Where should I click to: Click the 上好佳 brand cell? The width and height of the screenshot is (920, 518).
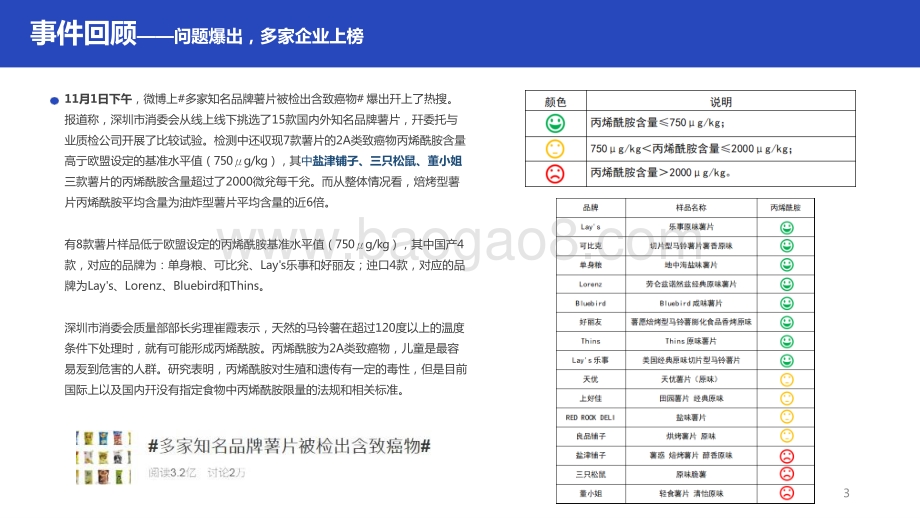click(x=590, y=398)
